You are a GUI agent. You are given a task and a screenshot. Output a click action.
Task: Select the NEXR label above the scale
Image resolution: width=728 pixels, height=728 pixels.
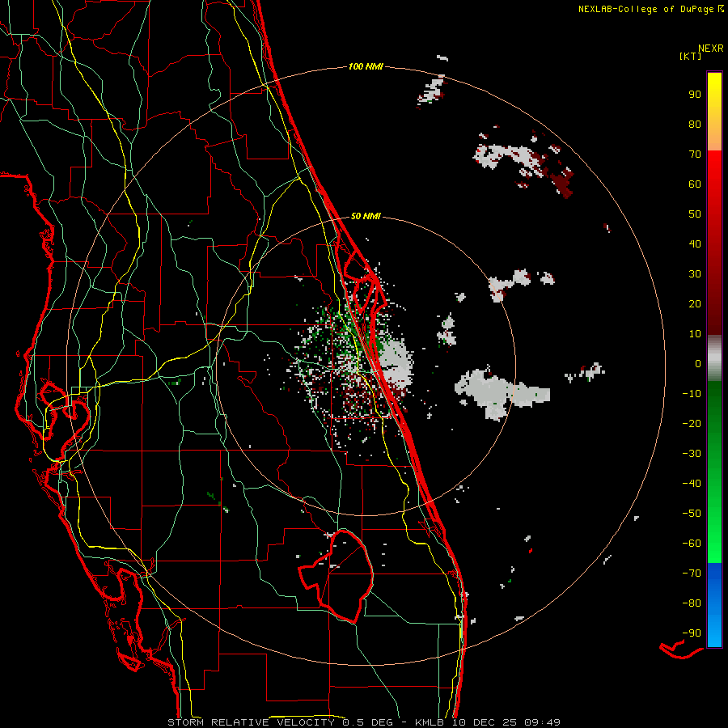coord(711,49)
